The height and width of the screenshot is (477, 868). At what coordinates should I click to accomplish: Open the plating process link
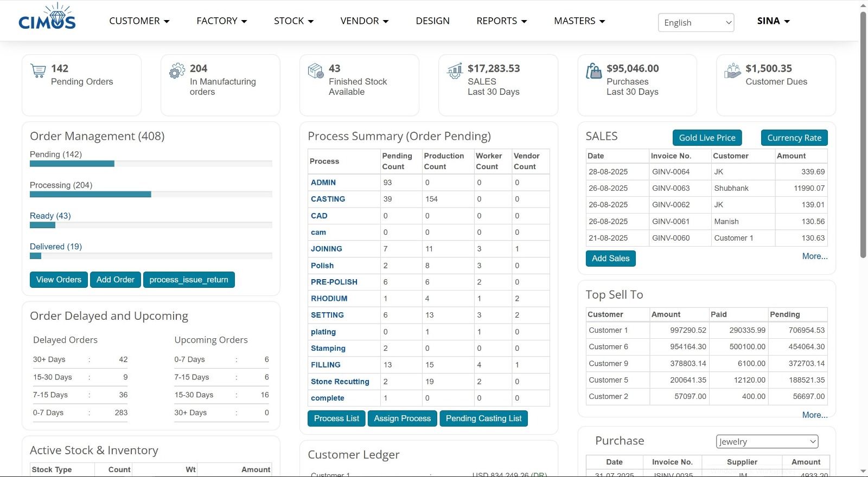(323, 332)
